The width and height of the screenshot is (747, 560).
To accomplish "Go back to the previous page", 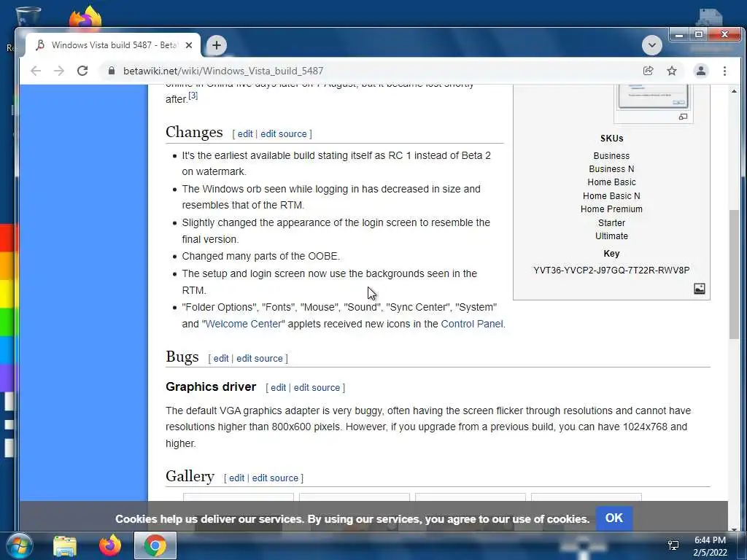I will click(36, 71).
